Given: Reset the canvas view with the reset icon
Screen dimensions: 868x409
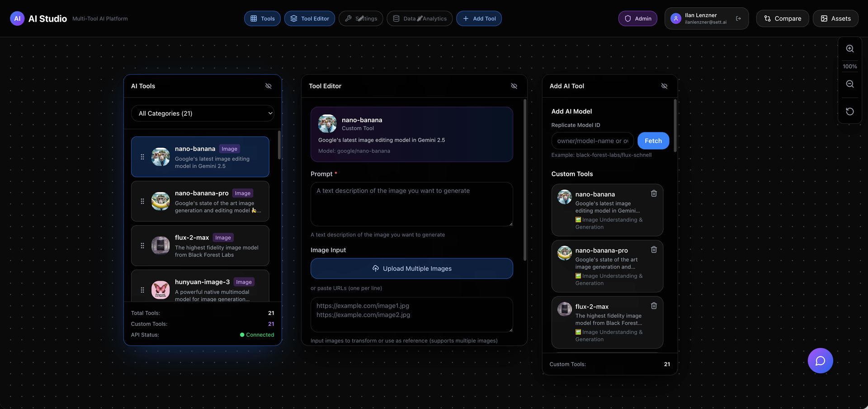Looking at the screenshot, I should [849, 111].
